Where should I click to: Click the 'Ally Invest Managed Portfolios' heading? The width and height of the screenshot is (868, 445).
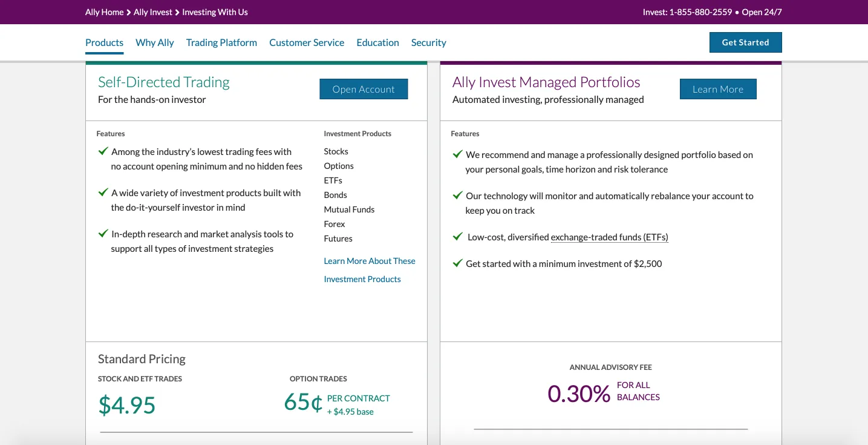point(546,82)
